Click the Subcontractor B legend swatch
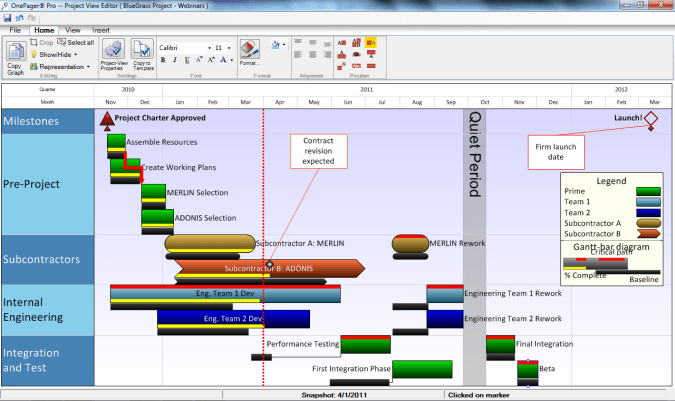675x401 pixels. [x=648, y=234]
